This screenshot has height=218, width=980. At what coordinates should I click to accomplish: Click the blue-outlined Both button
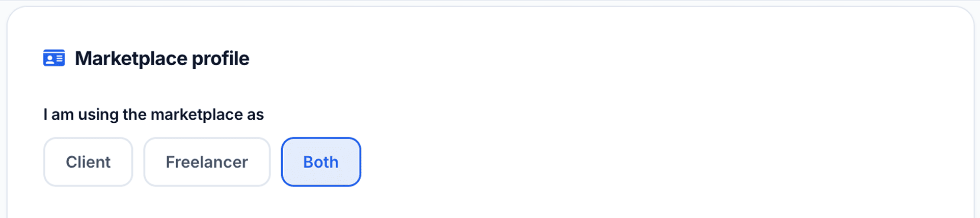pyautogui.click(x=321, y=162)
